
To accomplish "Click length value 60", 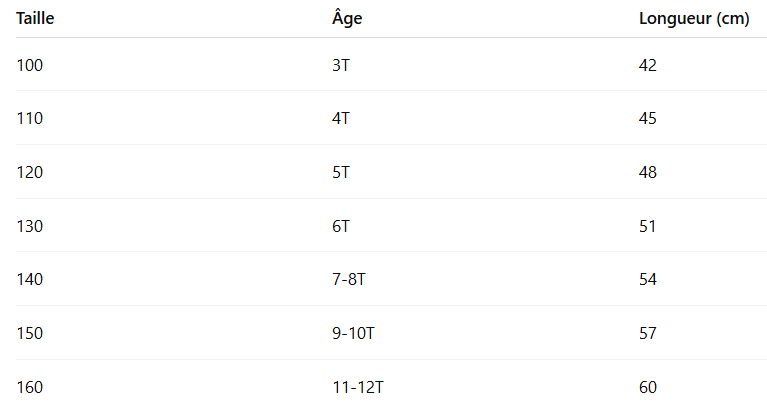I will [648, 387].
